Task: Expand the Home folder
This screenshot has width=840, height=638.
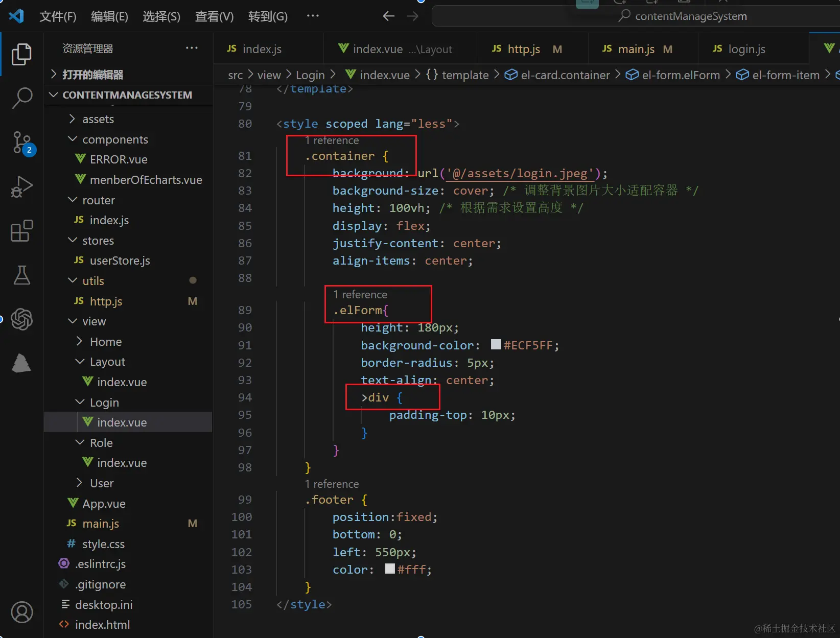Action: click(x=128, y=342)
